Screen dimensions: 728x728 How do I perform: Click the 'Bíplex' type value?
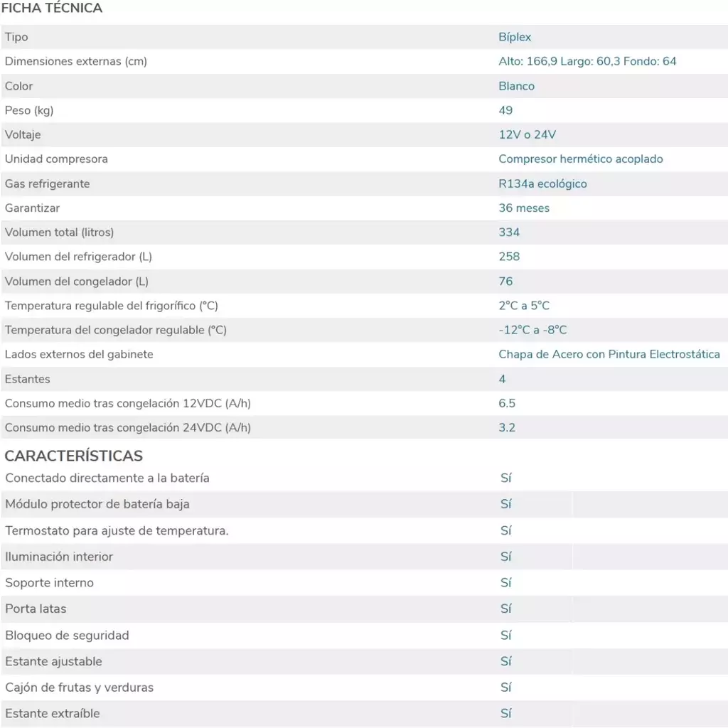515,37
